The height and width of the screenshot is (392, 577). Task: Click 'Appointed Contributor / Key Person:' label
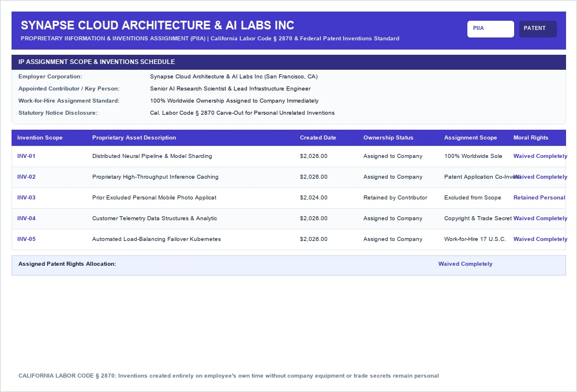69,89
